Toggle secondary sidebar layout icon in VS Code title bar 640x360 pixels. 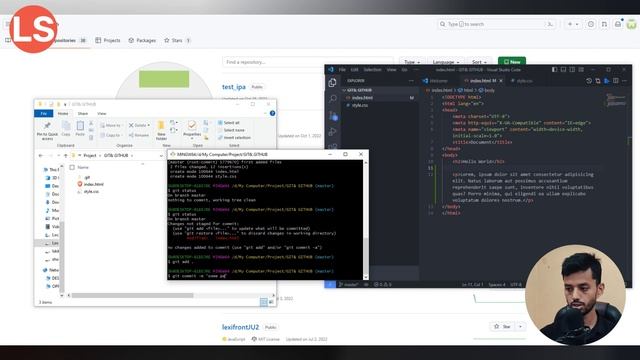[572, 70]
